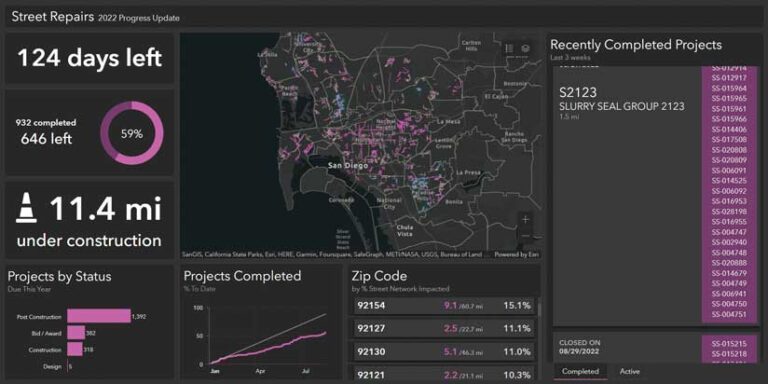
Task: Click segment SS-004749
Action: coord(729,284)
